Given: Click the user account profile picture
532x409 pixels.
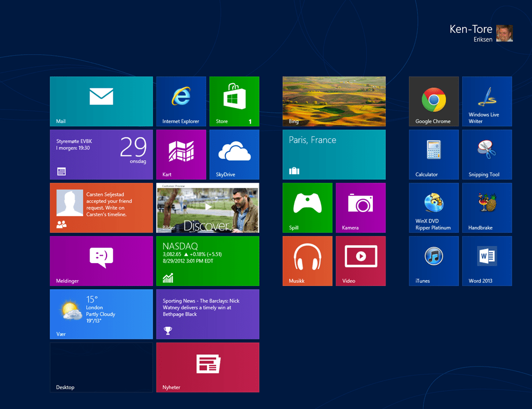Looking at the screenshot, I should pyautogui.click(x=504, y=33).
